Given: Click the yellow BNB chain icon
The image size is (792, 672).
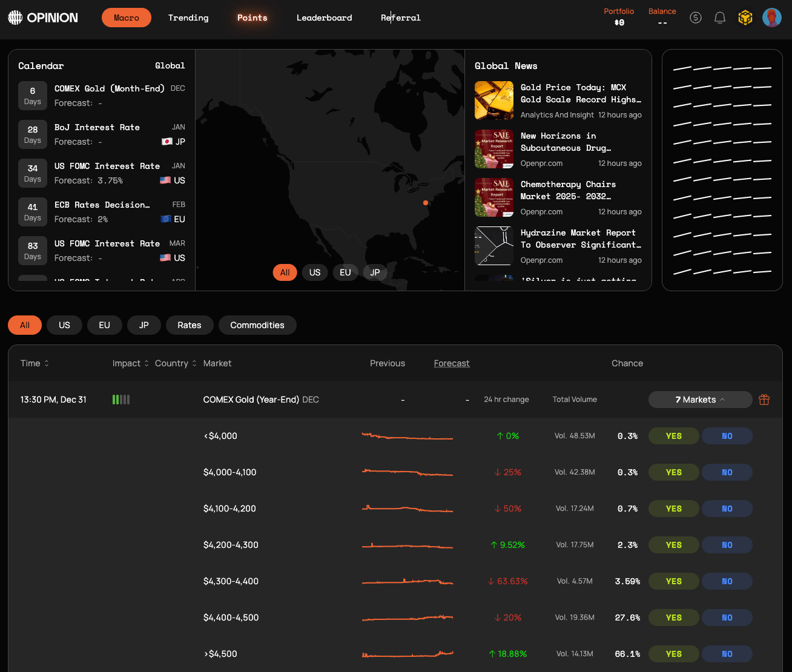Looking at the screenshot, I should tap(745, 18).
